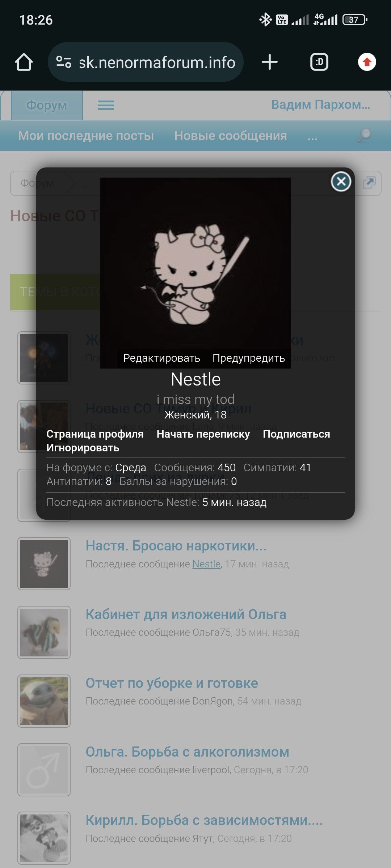Open the hamburger navigation menu

click(106, 105)
